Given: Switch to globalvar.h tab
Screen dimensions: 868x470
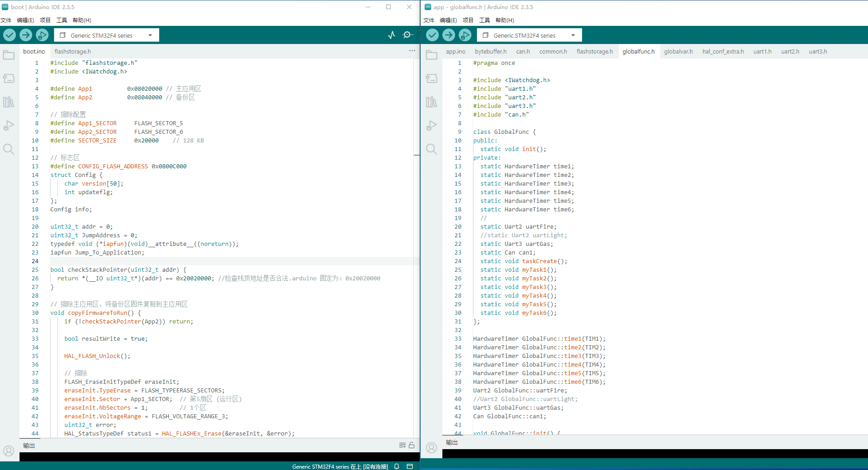Looking at the screenshot, I should (x=678, y=51).
